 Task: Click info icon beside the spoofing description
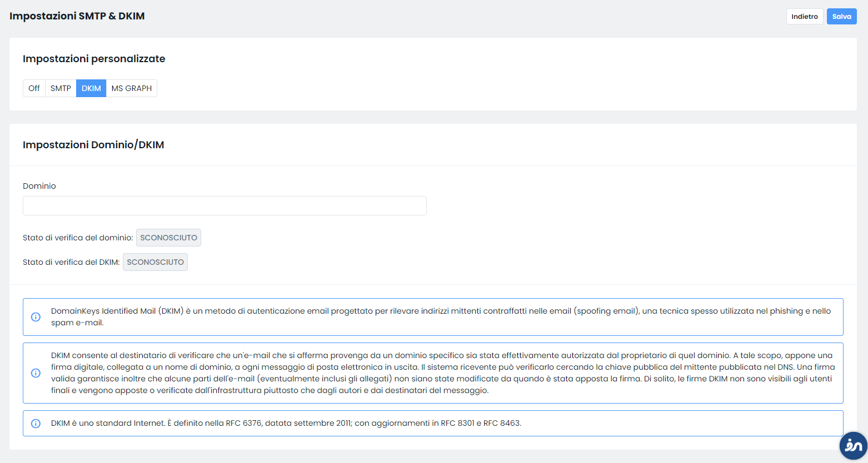(x=36, y=317)
